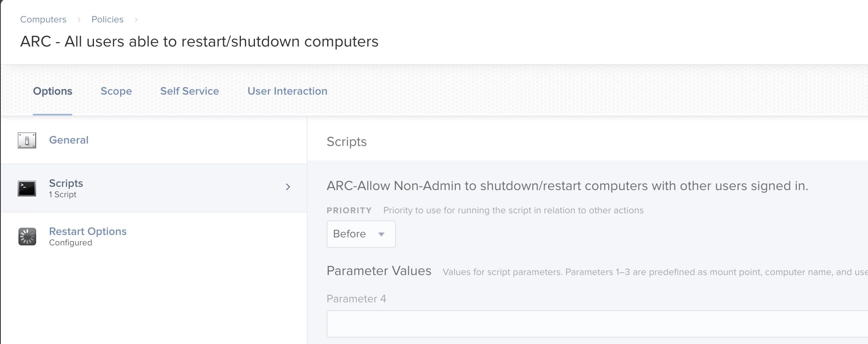The image size is (868, 344).
Task: Click the dropdown arrow next to Before
Action: coord(381,234)
